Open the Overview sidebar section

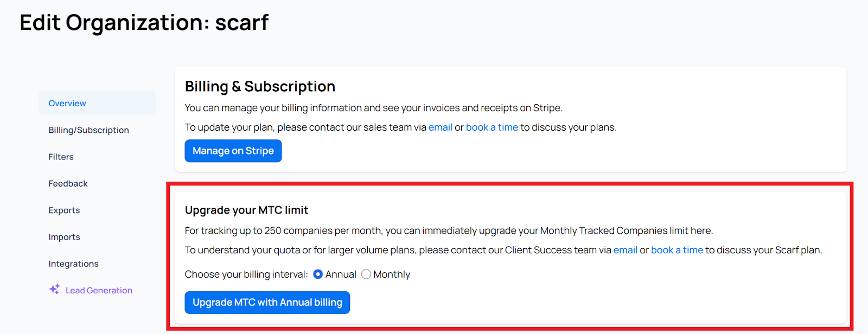[67, 104]
